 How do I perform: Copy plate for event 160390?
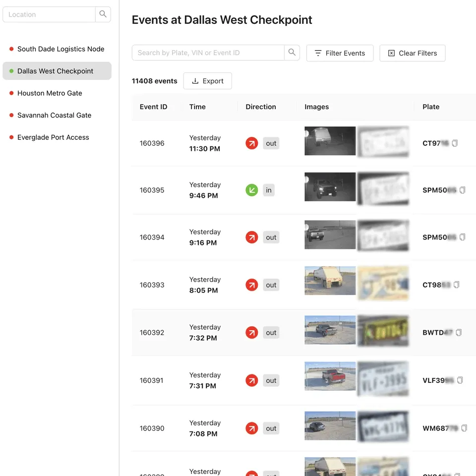tap(464, 428)
